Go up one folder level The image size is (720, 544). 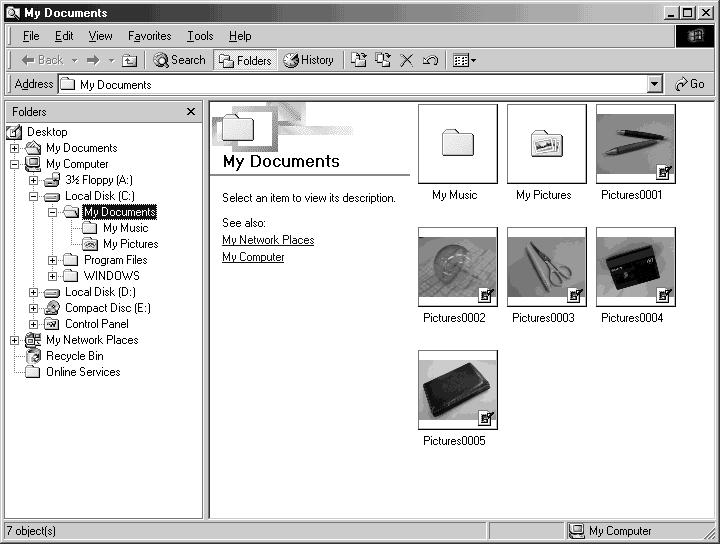point(129,60)
